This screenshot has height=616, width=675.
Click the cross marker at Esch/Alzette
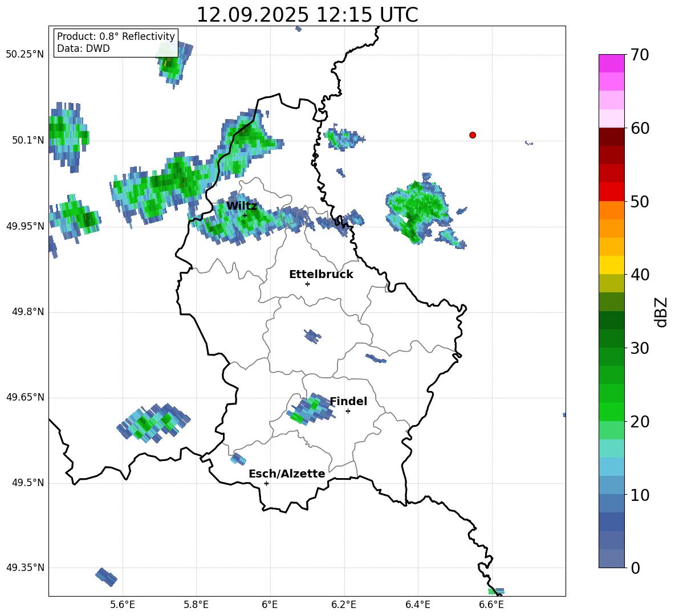(x=266, y=483)
